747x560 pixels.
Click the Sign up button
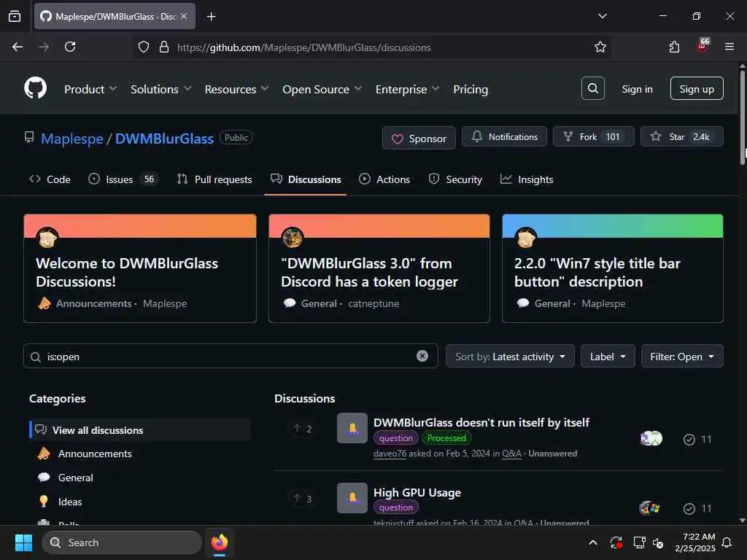click(x=697, y=88)
